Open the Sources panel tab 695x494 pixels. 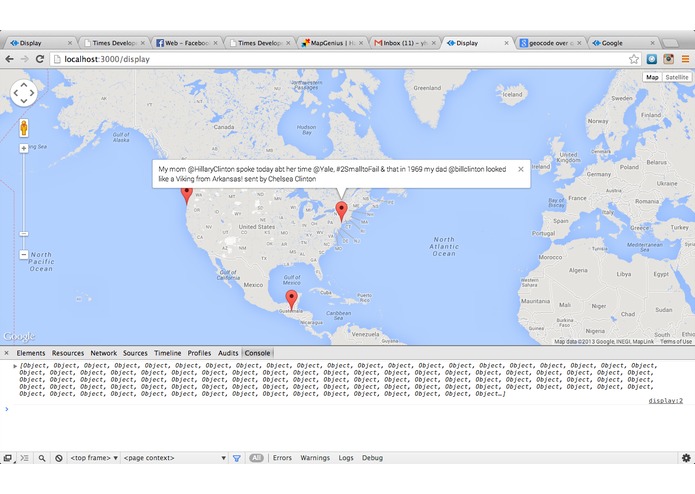pyautogui.click(x=135, y=353)
